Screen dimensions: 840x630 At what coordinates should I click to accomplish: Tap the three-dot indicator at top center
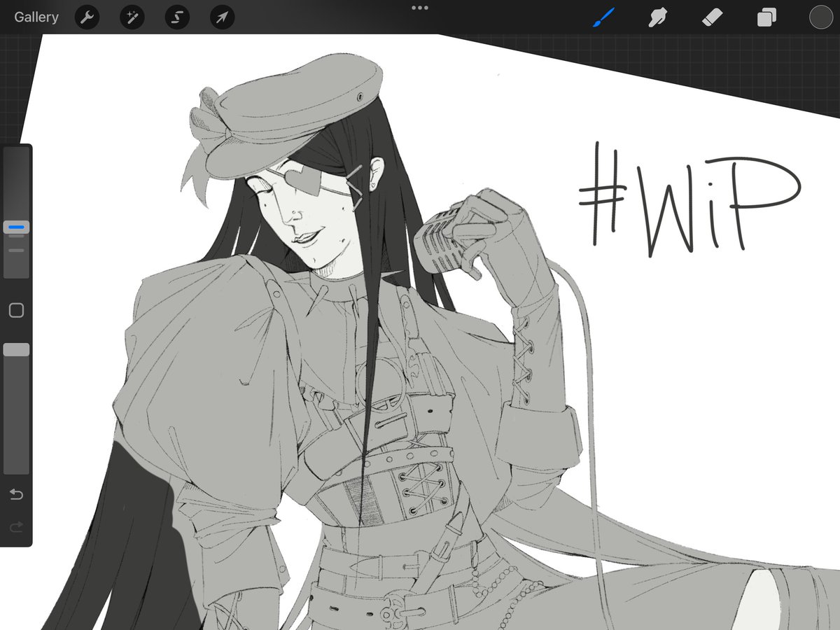click(420, 8)
